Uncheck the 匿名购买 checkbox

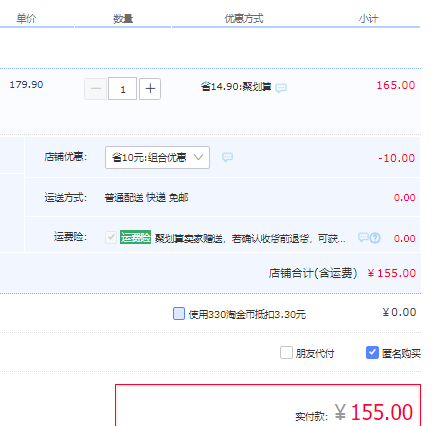click(372, 353)
